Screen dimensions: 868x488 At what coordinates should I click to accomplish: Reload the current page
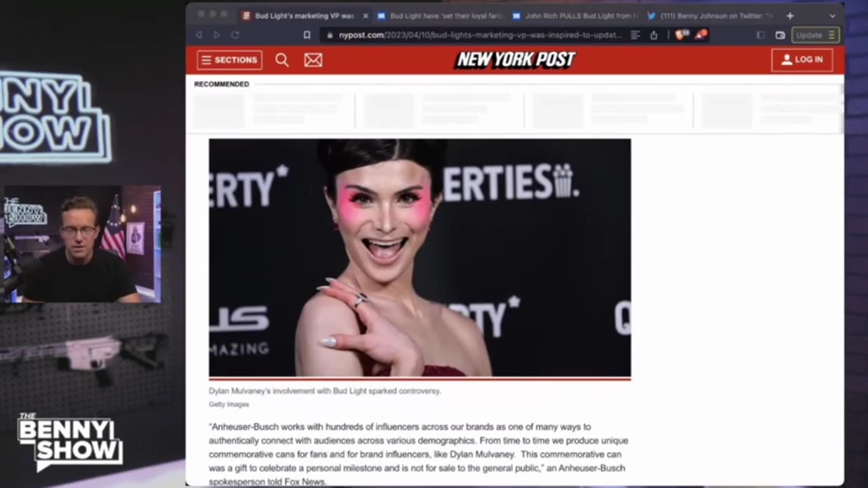click(x=235, y=35)
